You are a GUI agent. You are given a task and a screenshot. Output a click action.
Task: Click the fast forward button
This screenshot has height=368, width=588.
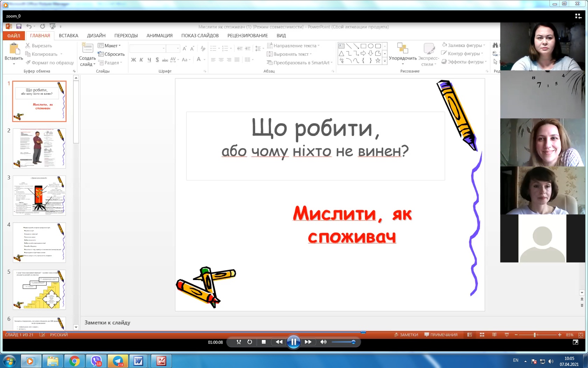click(308, 342)
